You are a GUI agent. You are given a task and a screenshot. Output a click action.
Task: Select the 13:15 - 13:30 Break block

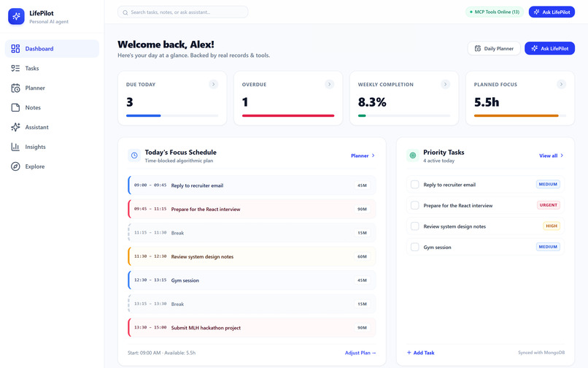pos(252,304)
